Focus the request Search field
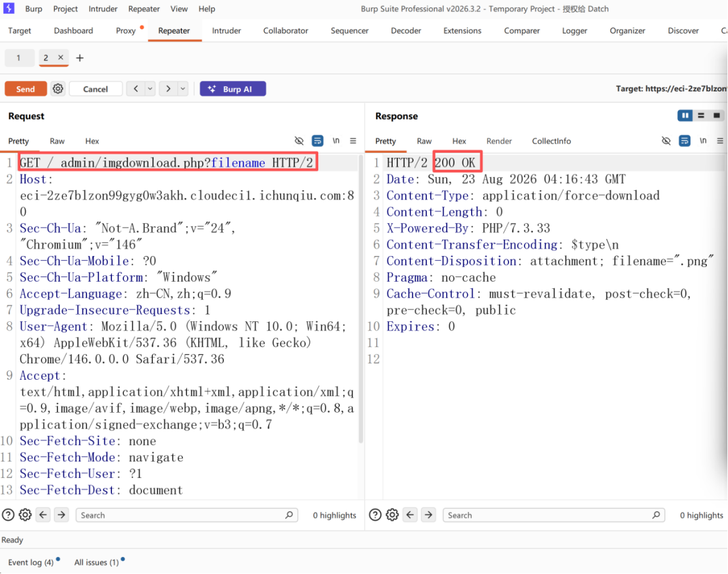Image resolution: width=728 pixels, height=574 pixels. coord(186,515)
